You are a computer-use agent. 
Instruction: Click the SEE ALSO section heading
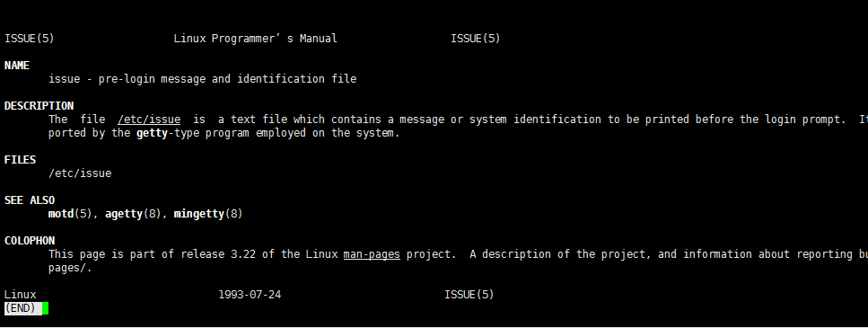(x=30, y=200)
